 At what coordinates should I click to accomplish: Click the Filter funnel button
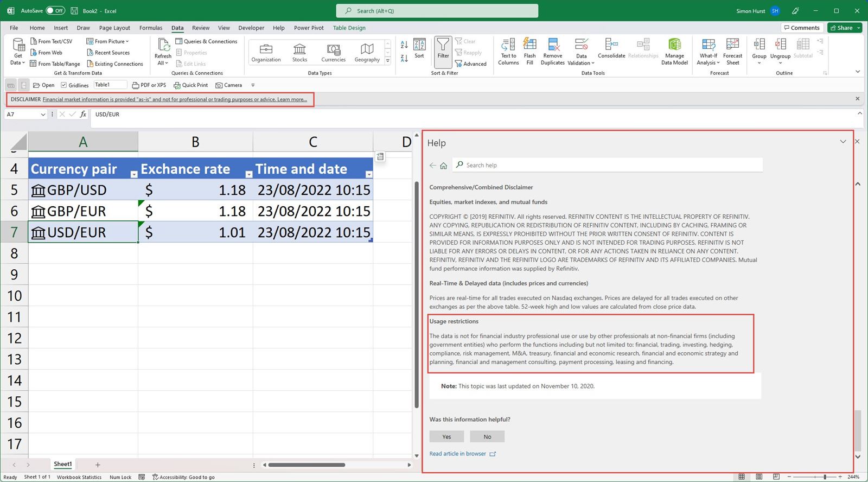click(443, 48)
